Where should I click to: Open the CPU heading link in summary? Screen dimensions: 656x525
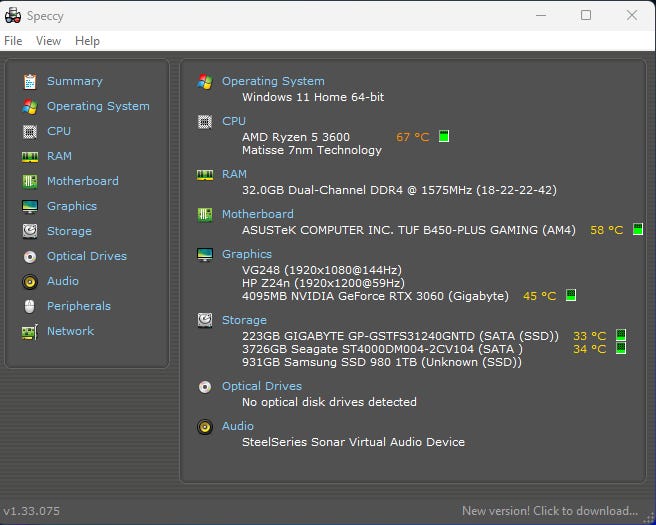click(x=233, y=121)
